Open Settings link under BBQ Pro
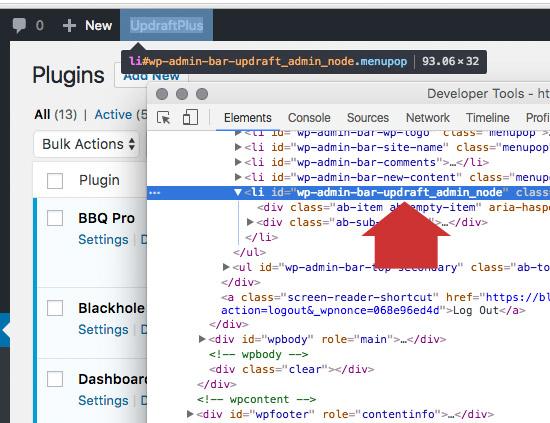 click(103, 240)
